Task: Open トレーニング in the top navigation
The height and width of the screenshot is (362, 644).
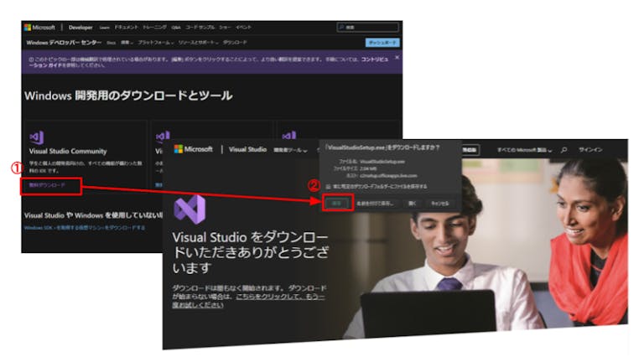Action: coord(155,28)
